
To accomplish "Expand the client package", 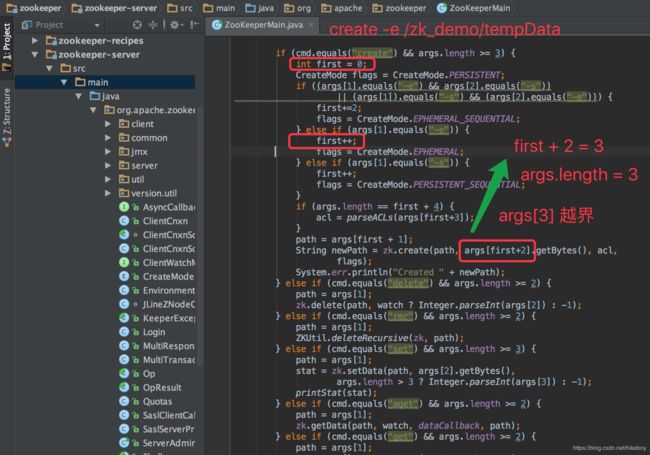I will 108,124.
